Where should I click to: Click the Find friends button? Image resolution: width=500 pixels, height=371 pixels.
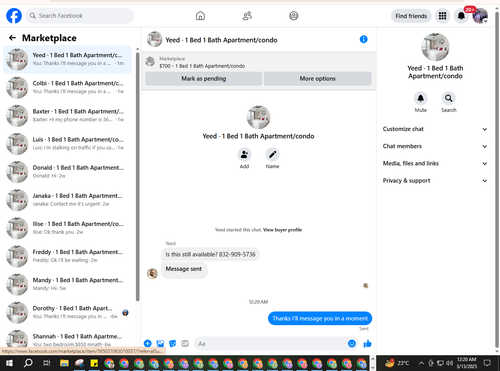click(411, 16)
